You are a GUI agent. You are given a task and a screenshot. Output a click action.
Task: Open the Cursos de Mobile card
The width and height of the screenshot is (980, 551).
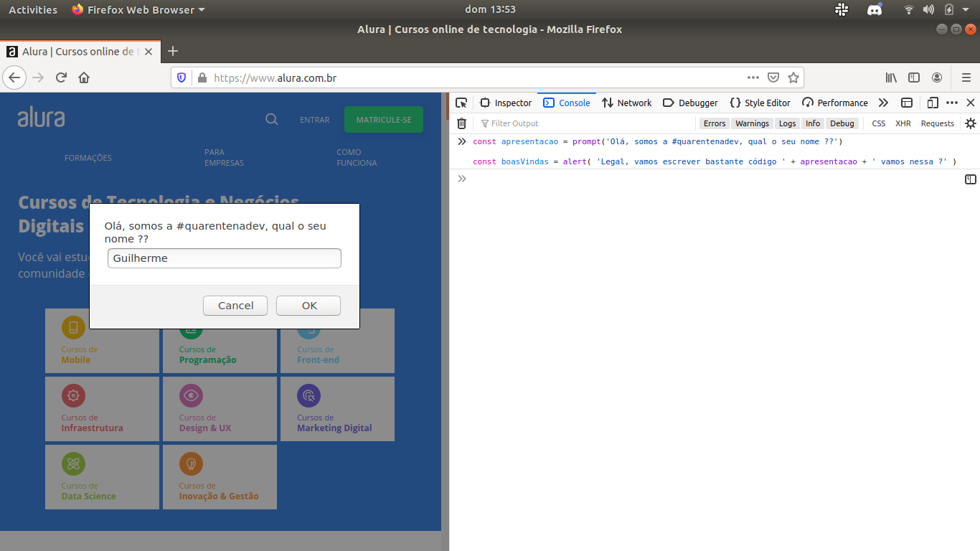pyautogui.click(x=102, y=341)
